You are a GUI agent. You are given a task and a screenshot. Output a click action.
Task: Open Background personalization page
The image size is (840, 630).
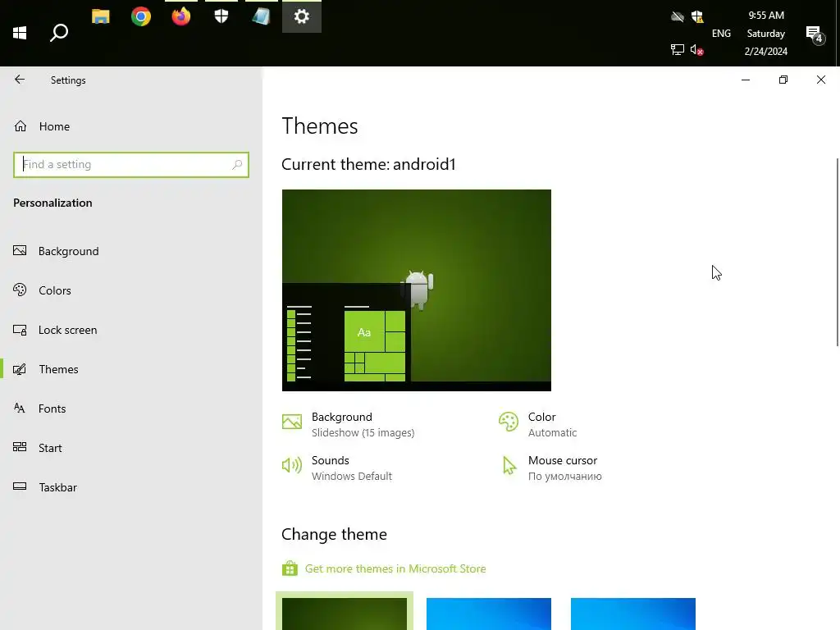(x=131, y=251)
